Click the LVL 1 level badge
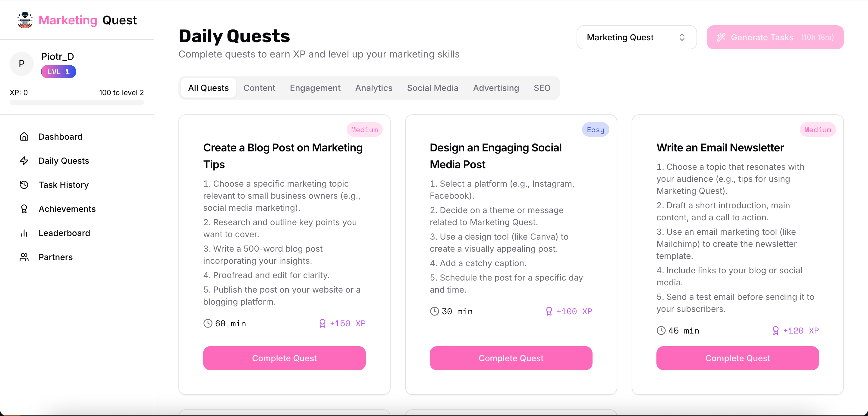Viewport: 868px width, 416px height. tap(58, 72)
